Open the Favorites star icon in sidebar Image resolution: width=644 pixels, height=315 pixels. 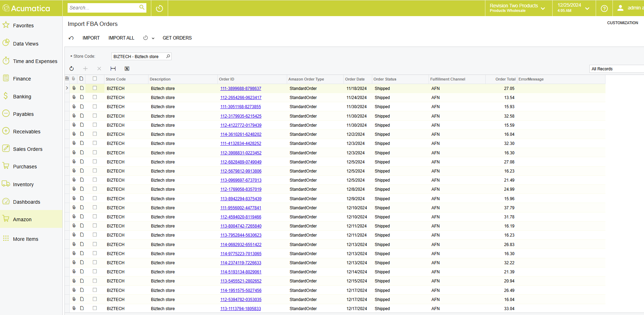coord(6,25)
